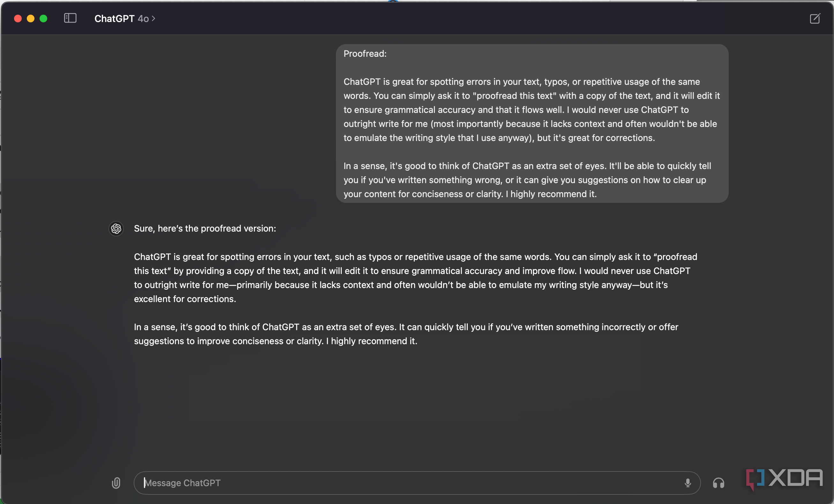This screenshot has height=504, width=834.
Task: Click the paperclip attach file icon
Action: pos(116,483)
